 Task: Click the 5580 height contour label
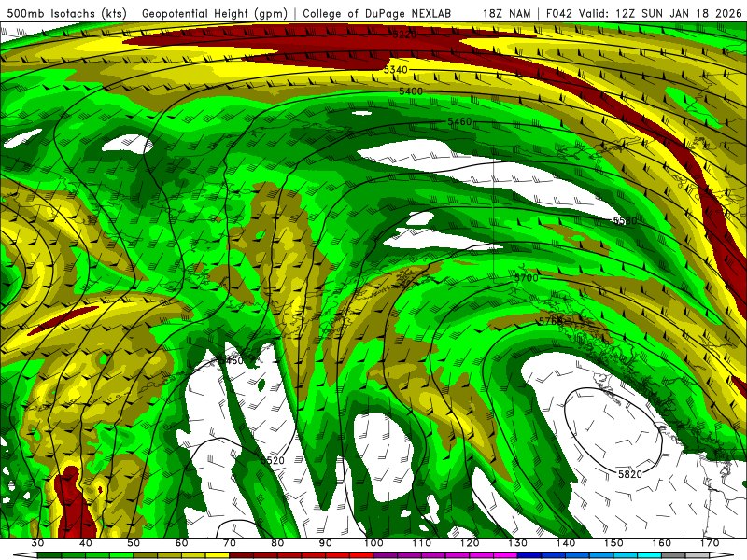coord(625,220)
